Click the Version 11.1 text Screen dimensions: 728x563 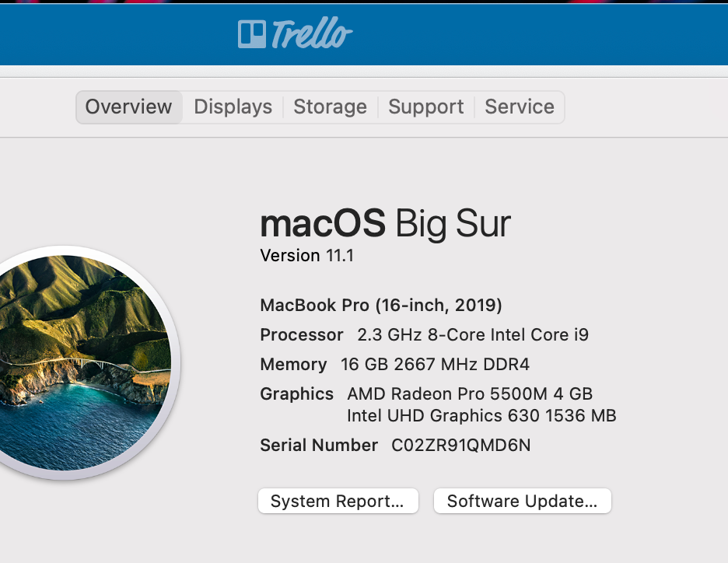tap(307, 255)
